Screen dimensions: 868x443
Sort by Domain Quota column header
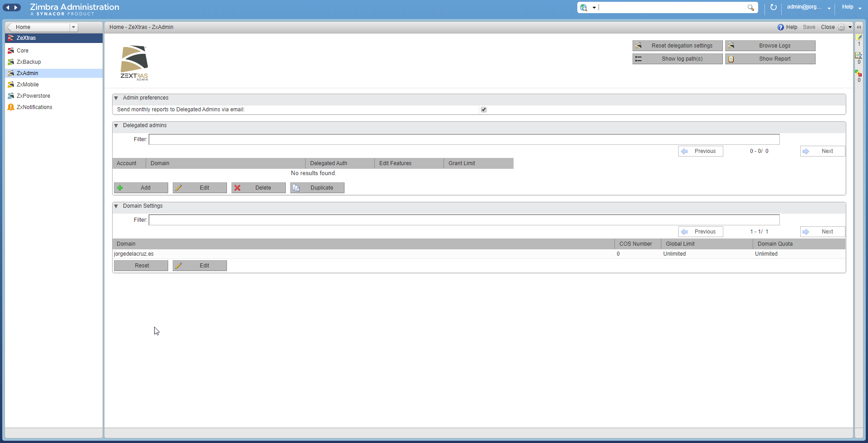[x=799, y=244]
